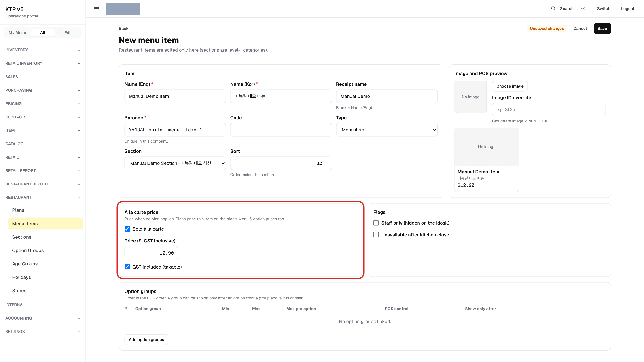Click the Image ID override field
The height and width of the screenshot is (362, 644).
[x=549, y=110]
